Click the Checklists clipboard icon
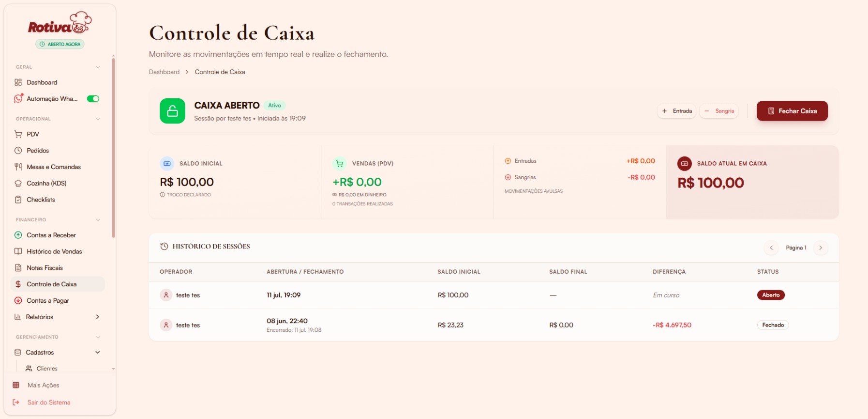Image resolution: width=868 pixels, height=419 pixels. [x=18, y=200]
